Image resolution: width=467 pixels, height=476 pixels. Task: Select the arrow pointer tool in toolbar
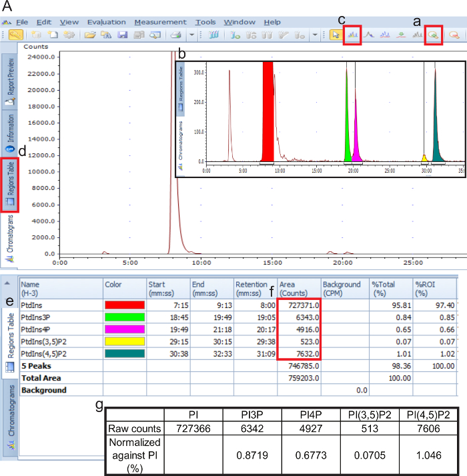pos(336,35)
